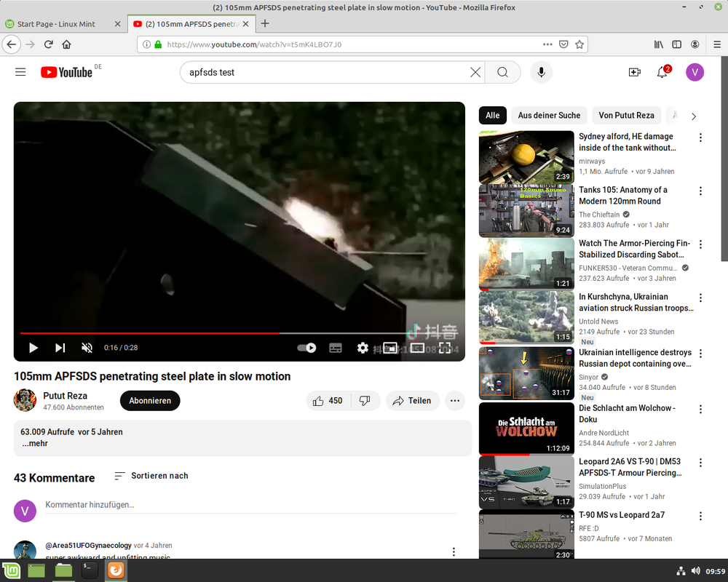Open the player settings gear
The height and width of the screenshot is (582, 728).
click(x=362, y=348)
